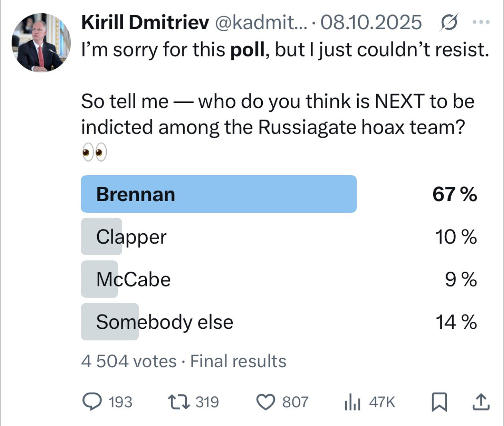504x426 pixels.
Task: Click the 4 504 votes count text
Action: coord(128,361)
